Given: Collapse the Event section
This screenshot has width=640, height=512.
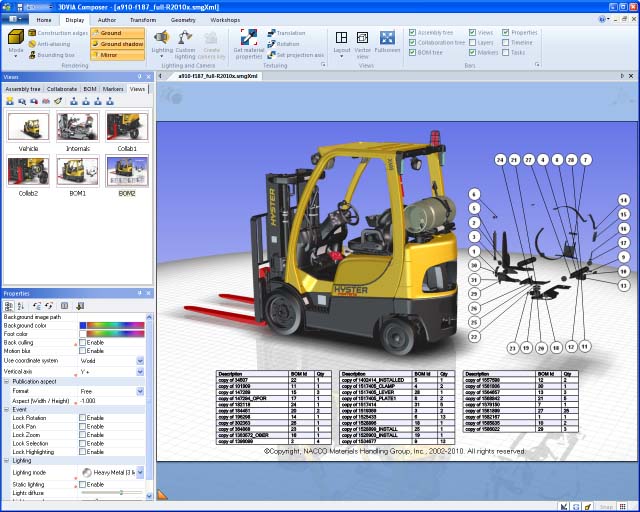Looking at the screenshot, I should 7,409.
